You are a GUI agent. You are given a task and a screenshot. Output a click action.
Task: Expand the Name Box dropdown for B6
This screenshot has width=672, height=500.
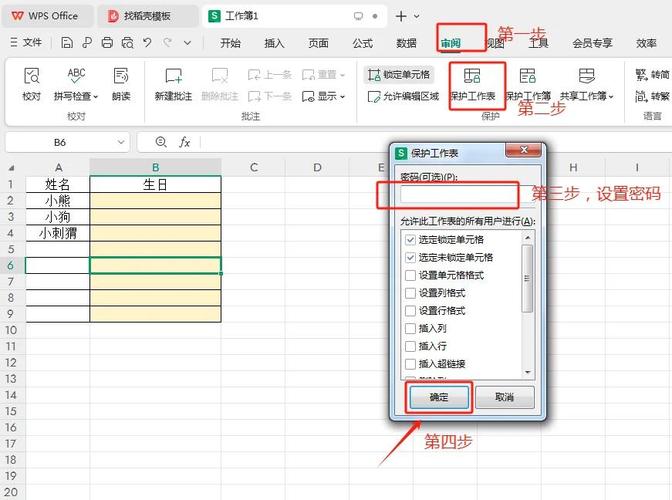pyautogui.click(x=121, y=142)
